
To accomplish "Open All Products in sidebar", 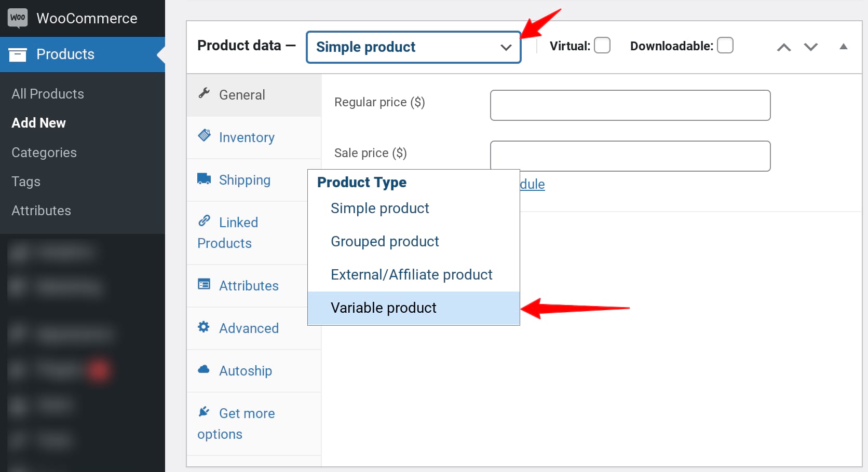I will pos(48,94).
